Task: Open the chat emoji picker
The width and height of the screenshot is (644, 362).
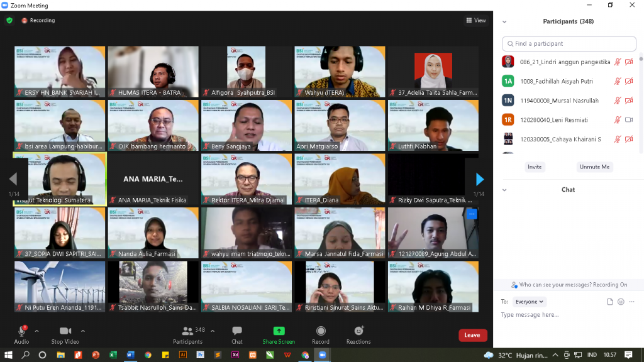Action: click(621, 302)
